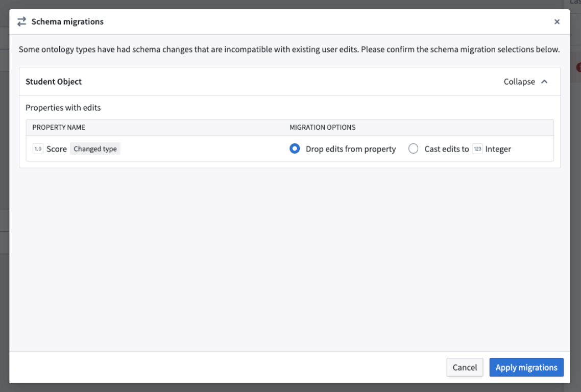Image resolution: width=581 pixels, height=392 pixels.
Task: Click the Properties with edits label
Action: (x=63, y=108)
